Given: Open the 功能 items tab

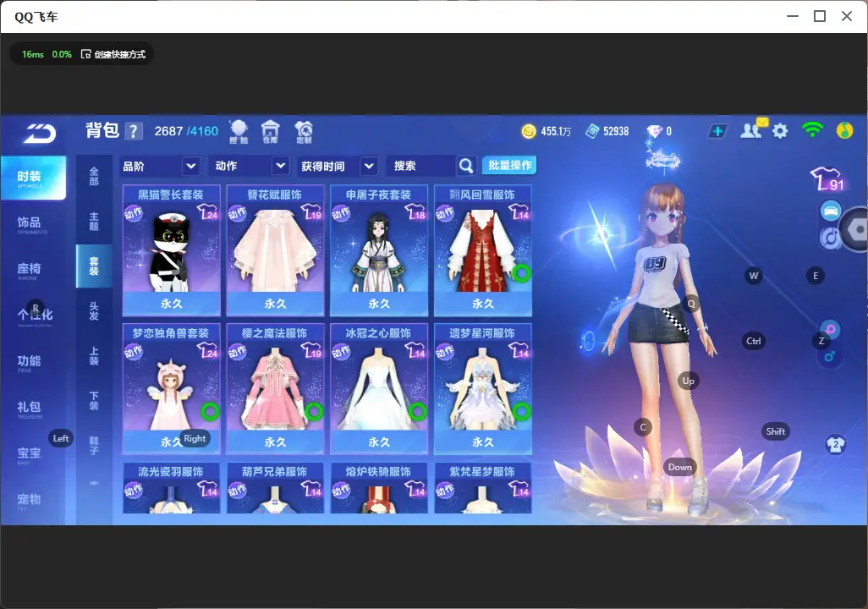Looking at the screenshot, I should click(x=30, y=362).
